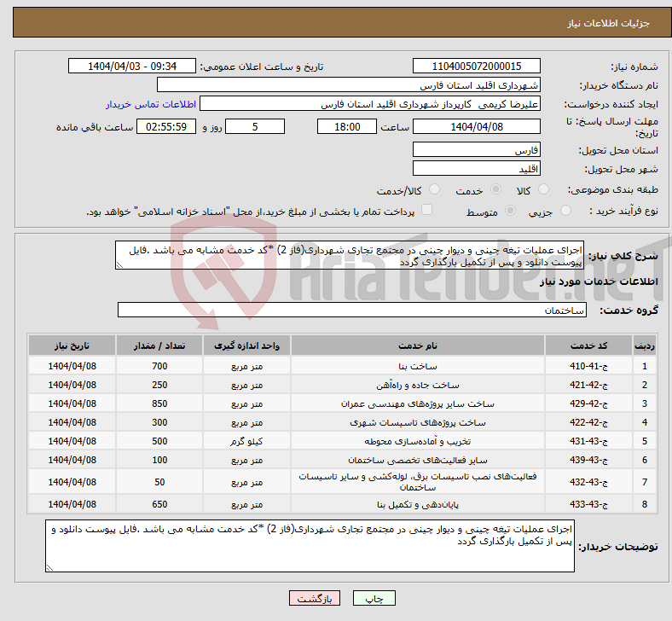Image resolution: width=672 pixels, height=621 pixels.
Task: Click the days remaining field showing 5
Action: pyautogui.click(x=255, y=126)
